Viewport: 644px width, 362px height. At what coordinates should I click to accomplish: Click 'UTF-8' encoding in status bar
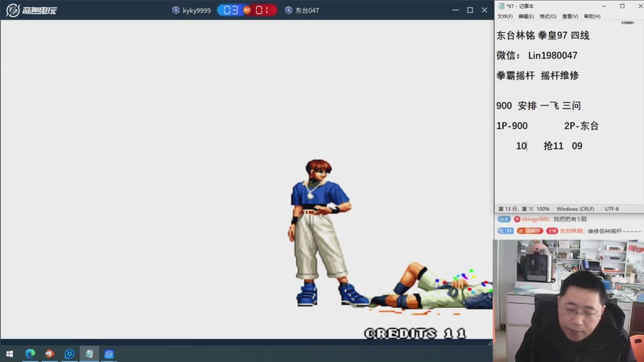(x=612, y=209)
